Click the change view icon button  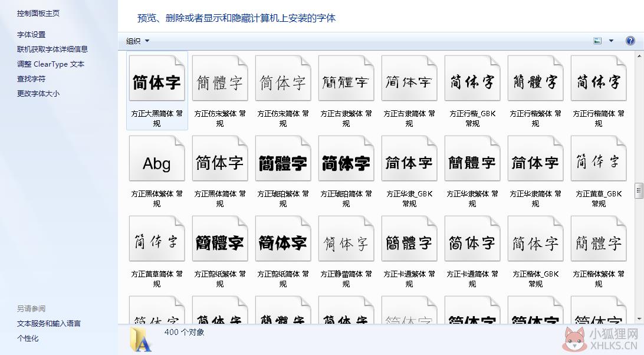point(597,41)
